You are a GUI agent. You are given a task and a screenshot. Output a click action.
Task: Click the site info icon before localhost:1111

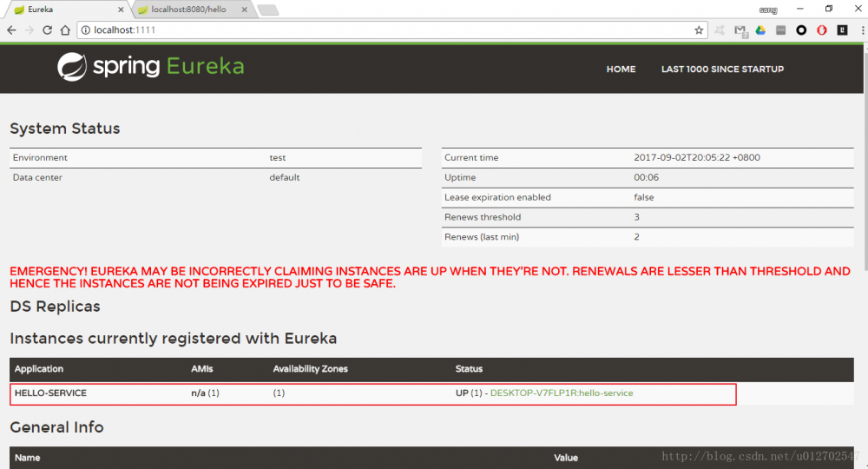(x=86, y=30)
